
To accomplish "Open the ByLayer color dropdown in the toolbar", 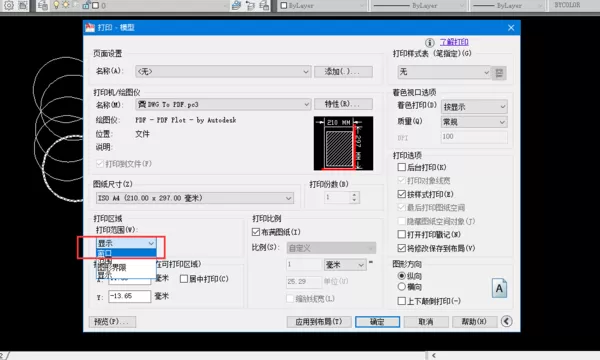I will click(x=322, y=5).
